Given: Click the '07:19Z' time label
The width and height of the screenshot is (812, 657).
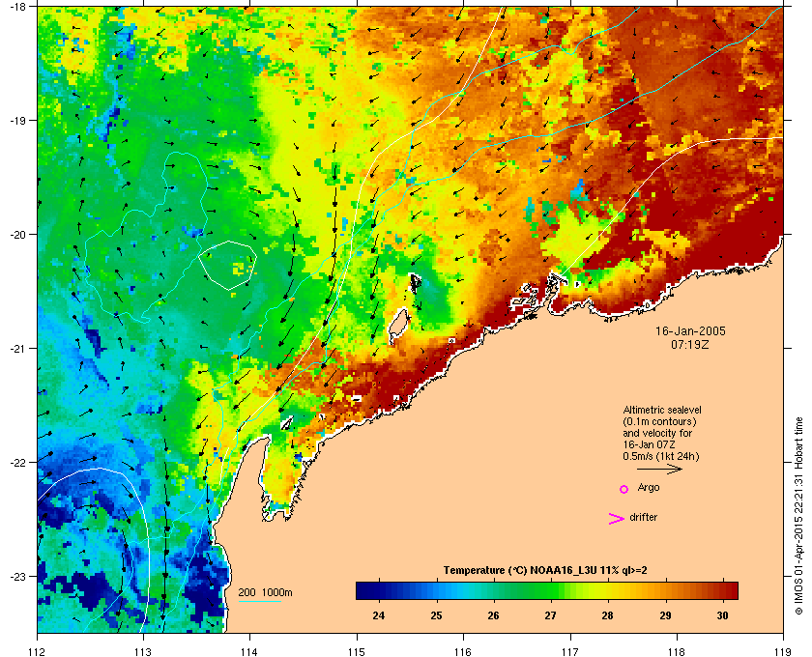Looking at the screenshot, I should coord(690,344).
